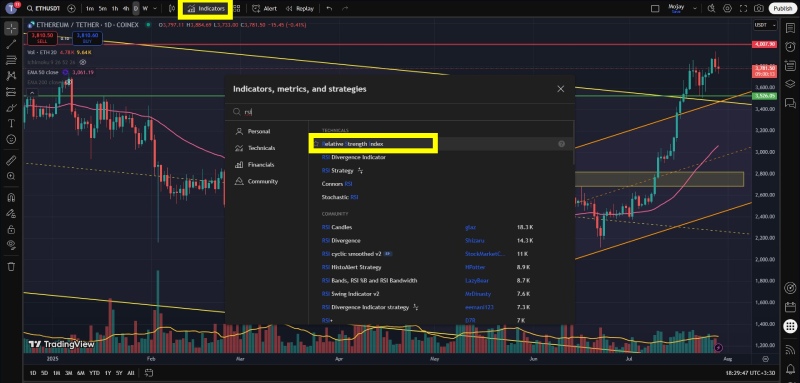Click the trash remove objects icon
The image size is (800, 383).
tap(11, 266)
